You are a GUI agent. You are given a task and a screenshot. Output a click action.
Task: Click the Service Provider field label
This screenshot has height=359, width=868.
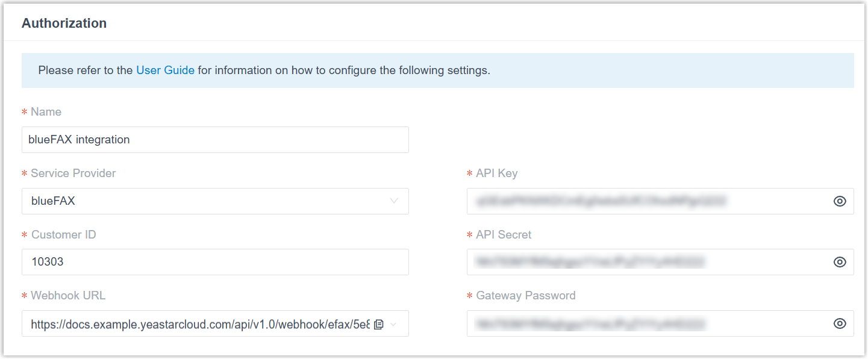coord(73,173)
